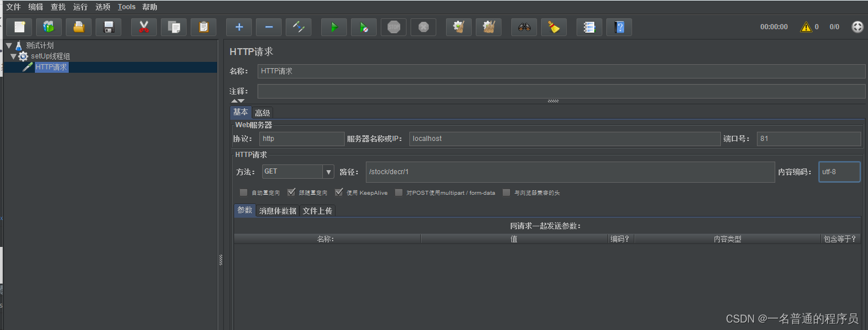Screen dimensions: 868x330
Task: Switch to the 基本 tab
Action: 240,112
